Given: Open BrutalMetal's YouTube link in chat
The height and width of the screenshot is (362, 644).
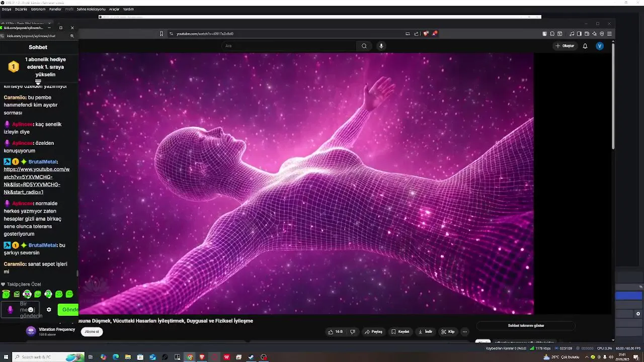Looking at the screenshot, I should (36, 180).
